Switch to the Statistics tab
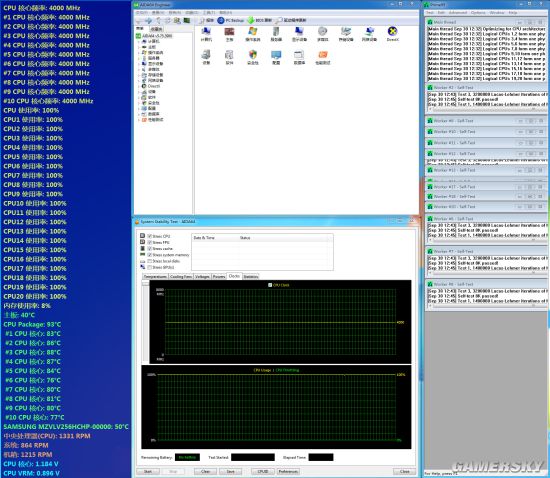The image size is (550, 478). pyautogui.click(x=251, y=276)
